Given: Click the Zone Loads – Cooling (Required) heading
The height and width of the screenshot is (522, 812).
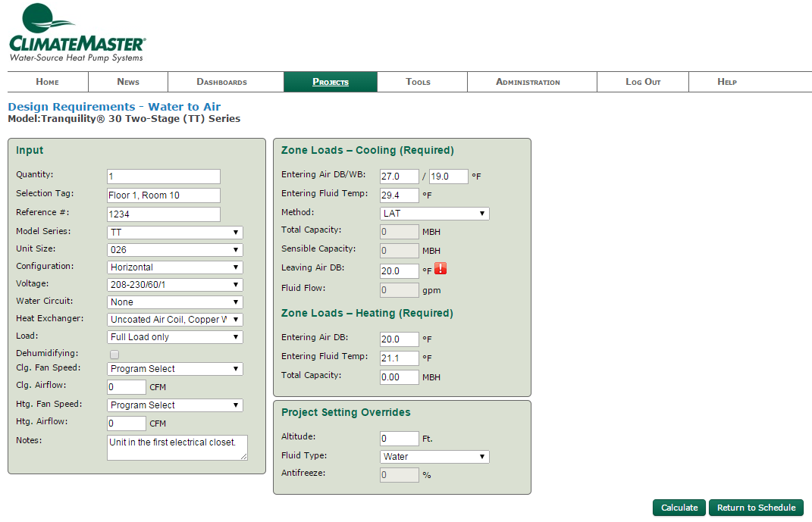Looking at the screenshot, I should pos(367,150).
